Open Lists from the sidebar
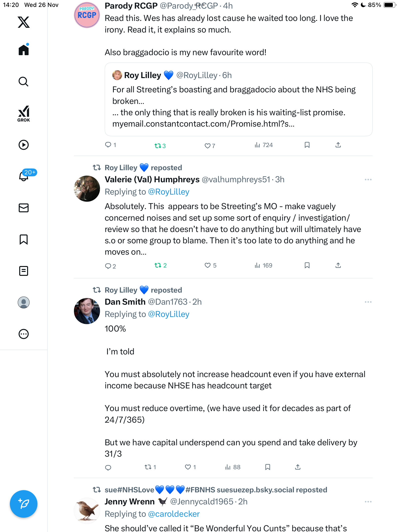The image size is (399, 532). [24, 271]
